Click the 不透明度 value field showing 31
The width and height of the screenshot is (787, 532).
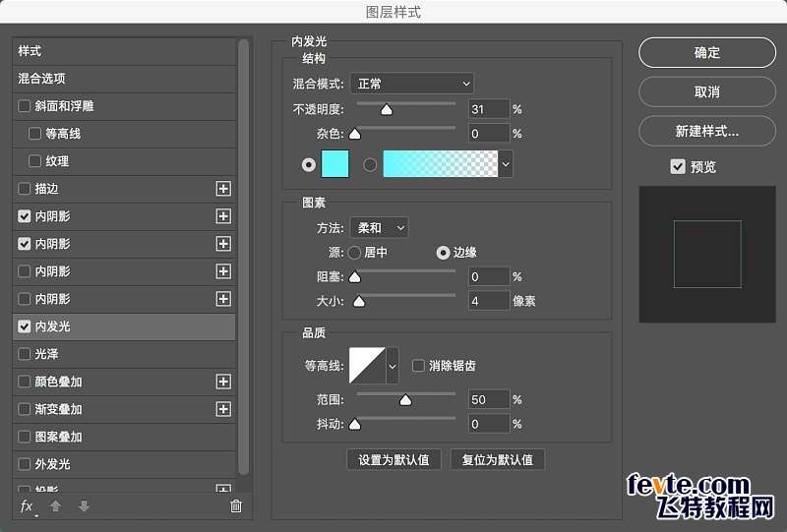coord(489,109)
